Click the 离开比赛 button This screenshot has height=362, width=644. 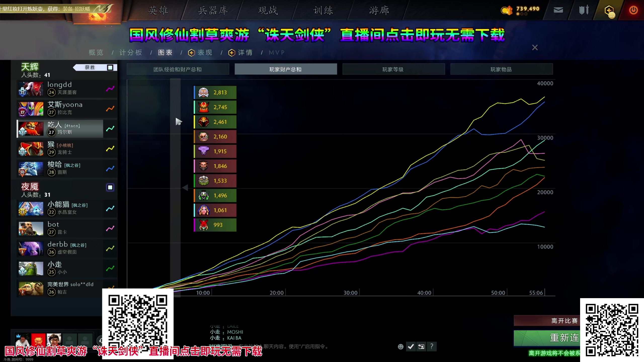coord(547,321)
